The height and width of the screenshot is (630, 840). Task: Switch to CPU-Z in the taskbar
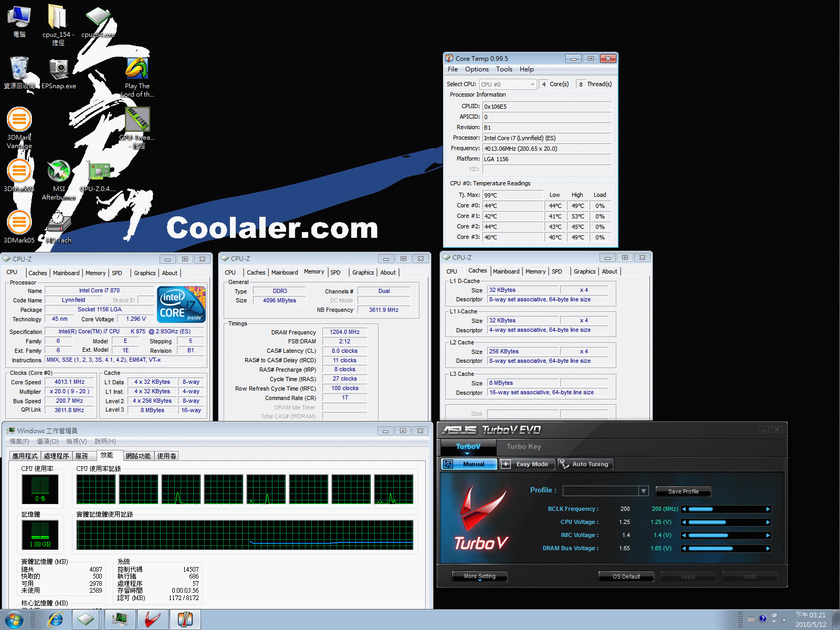[86, 620]
